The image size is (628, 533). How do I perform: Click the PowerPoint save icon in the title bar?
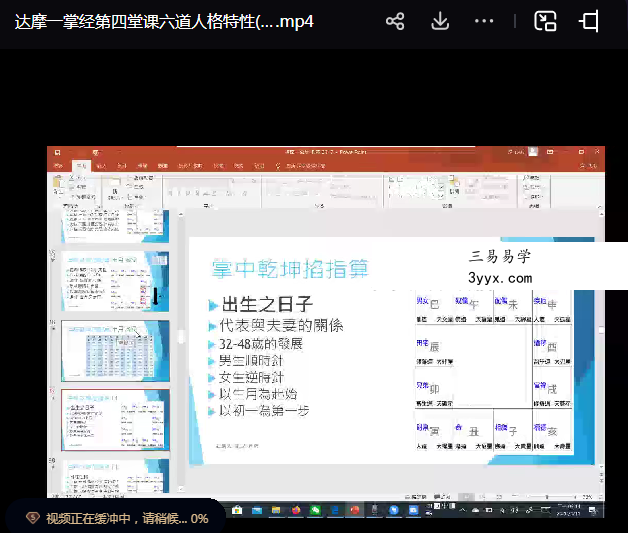(57, 153)
